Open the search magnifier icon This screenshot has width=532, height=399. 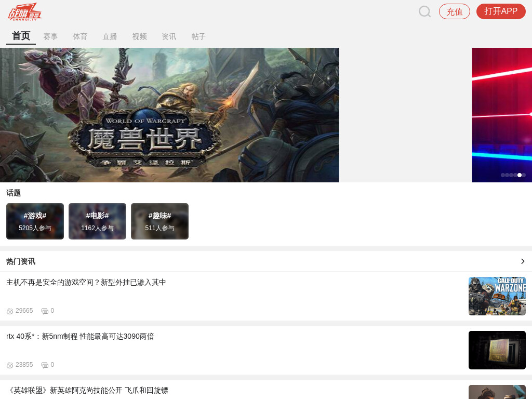click(x=424, y=11)
